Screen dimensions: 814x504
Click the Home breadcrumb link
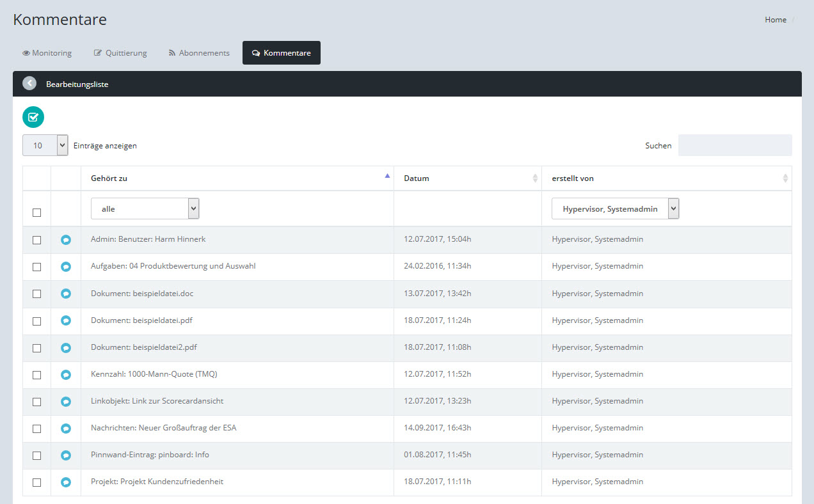coord(775,20)
